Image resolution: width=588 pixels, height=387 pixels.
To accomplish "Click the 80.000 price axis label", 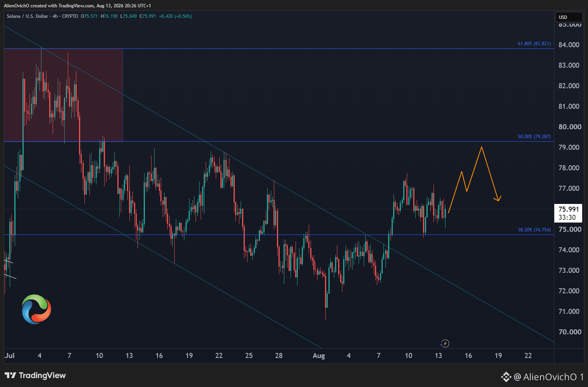I will pyautogui.click(x=570, y=127).
